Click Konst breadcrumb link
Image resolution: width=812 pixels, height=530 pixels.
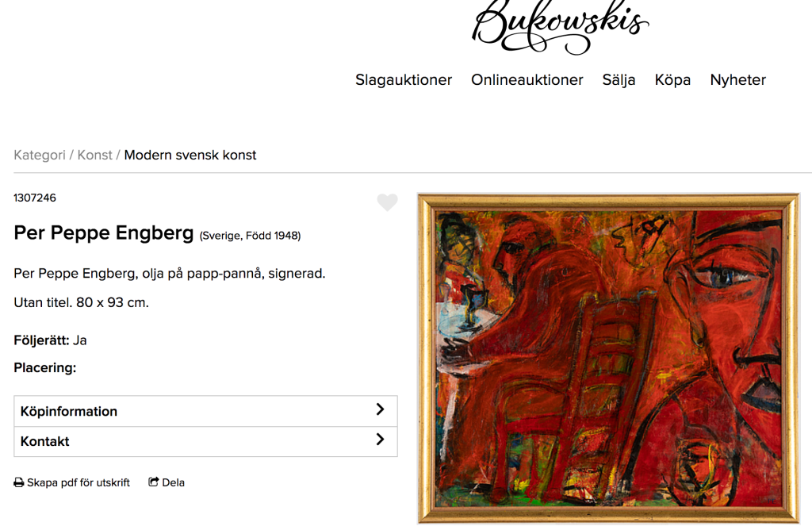(x=95, y=155)
